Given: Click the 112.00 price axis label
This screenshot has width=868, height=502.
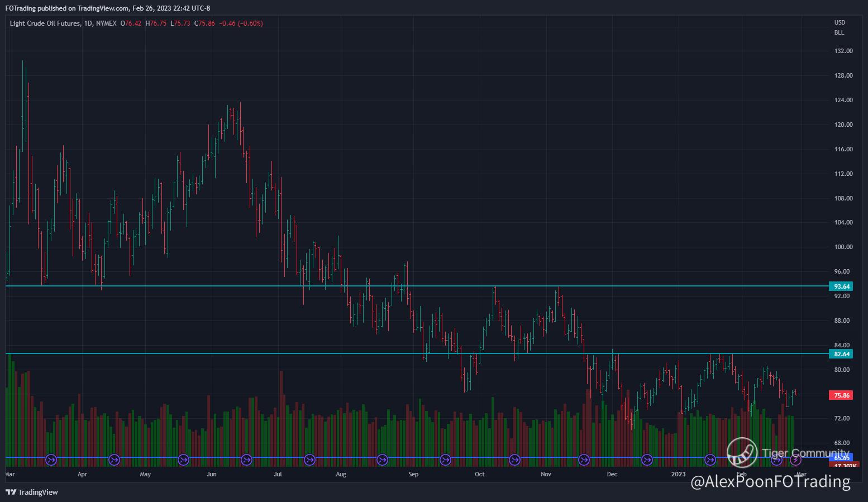Looking at the screenshot, I should 843,174.
